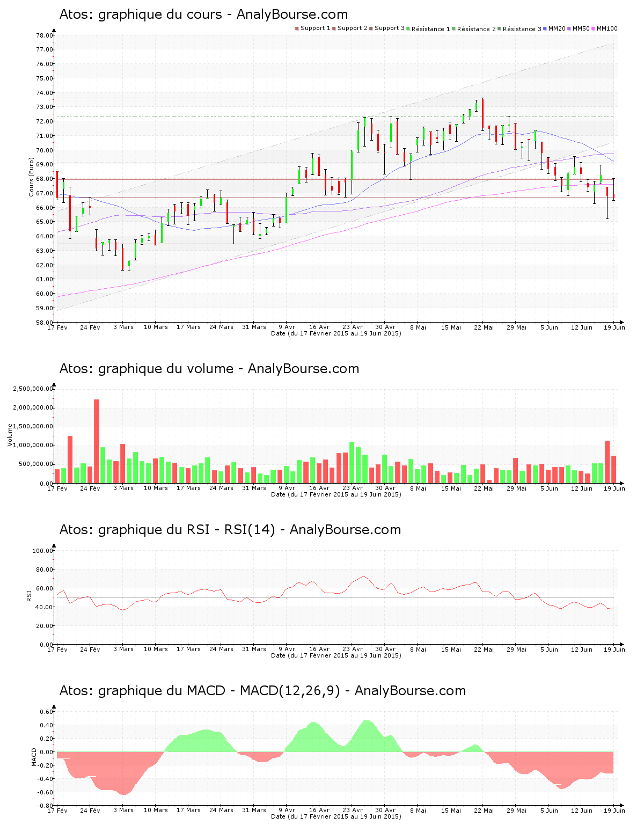Click '23 Avr' date under the volume chart
The height and width of the screenshot is (832, 644).
pyautogui.click(x=353, y=488)
